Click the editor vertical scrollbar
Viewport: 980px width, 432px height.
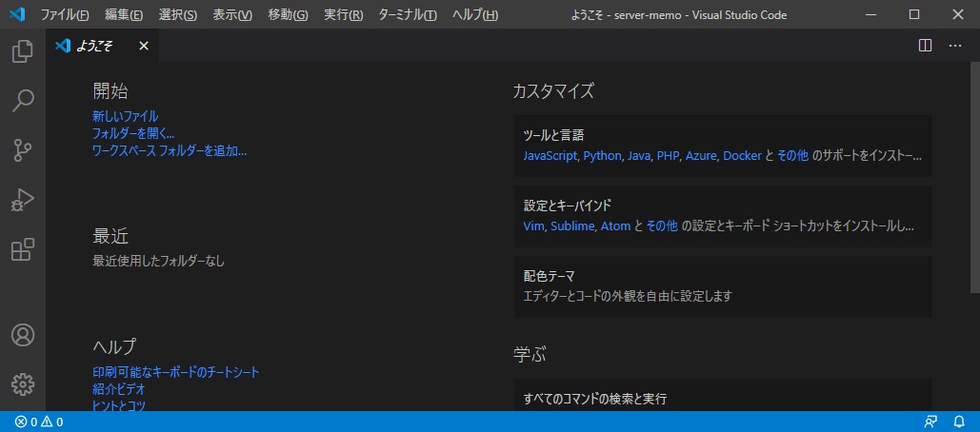(x=975, y=177)
